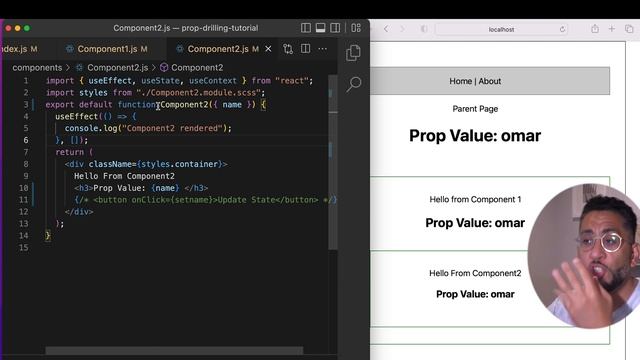Click line number 15 in gutter
The image size is (640, 360).
point(24,247)
